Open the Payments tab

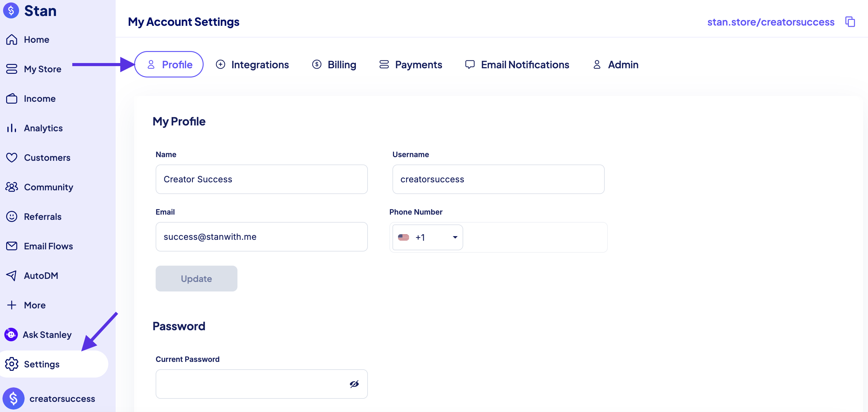[x=410, y=64]
